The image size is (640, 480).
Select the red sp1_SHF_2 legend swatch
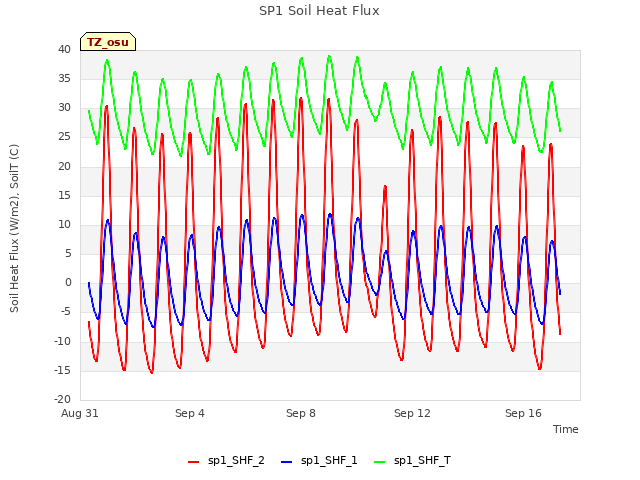click(x=193, y=462)
